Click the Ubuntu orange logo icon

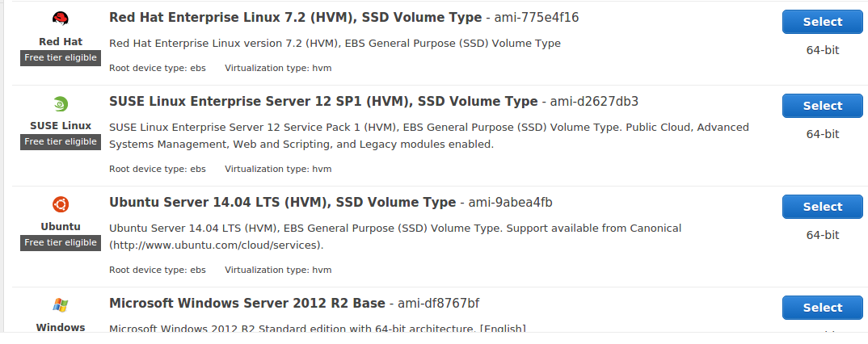click(61, 204)
